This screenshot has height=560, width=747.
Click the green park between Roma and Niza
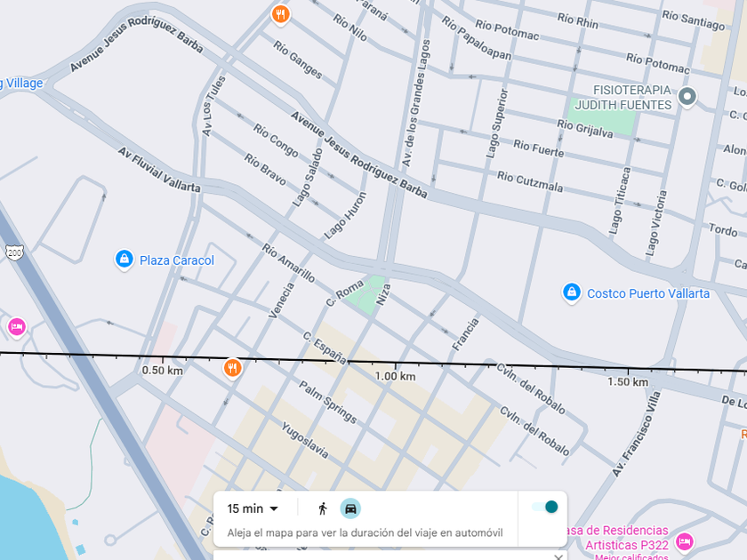tap(365, 294)
